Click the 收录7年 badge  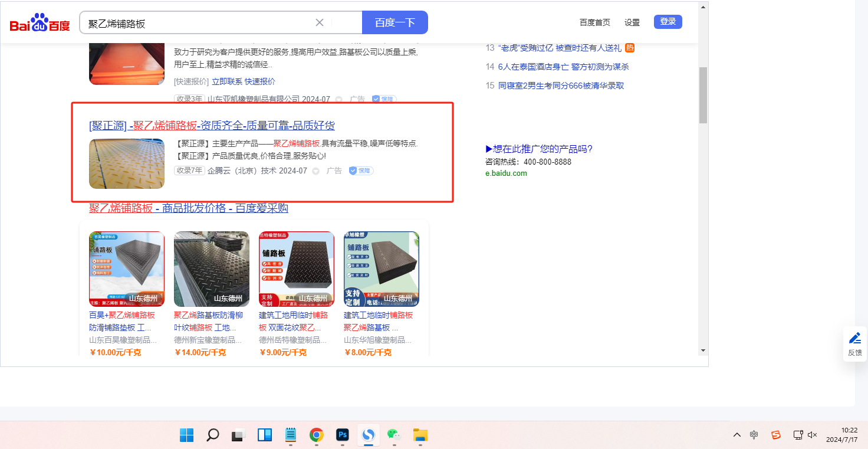click(189, 171)
